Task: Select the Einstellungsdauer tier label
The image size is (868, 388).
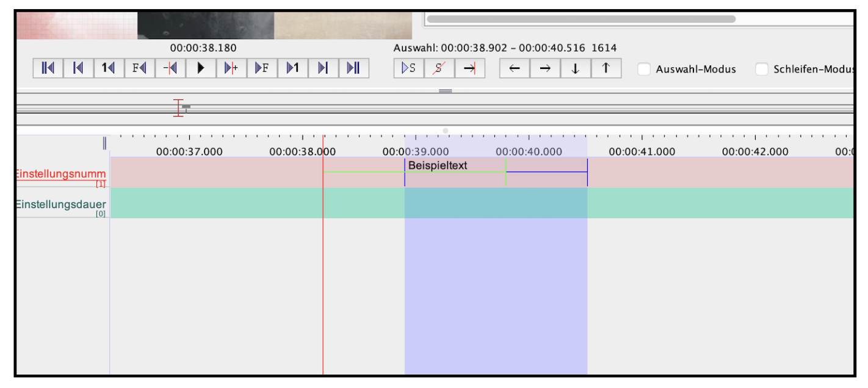Action: [x=60, y=204]
